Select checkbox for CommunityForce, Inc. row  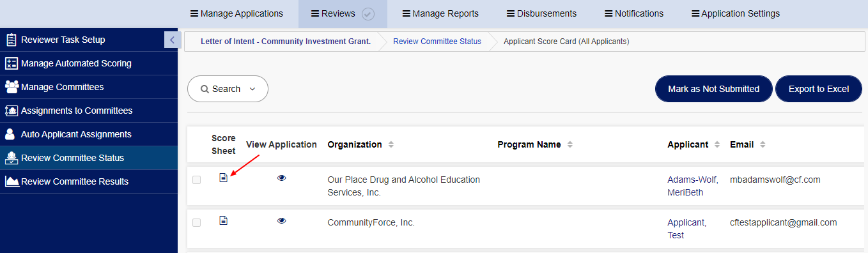[196, 222]
